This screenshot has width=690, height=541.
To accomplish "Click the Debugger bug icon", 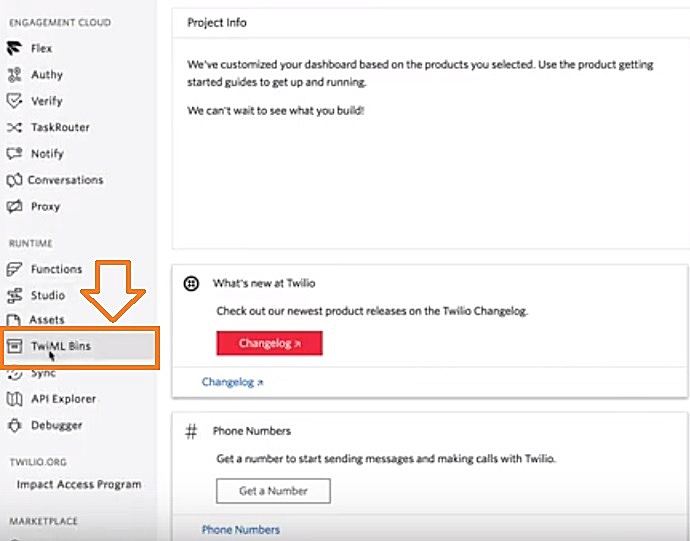I will click(x=14, y=425).
